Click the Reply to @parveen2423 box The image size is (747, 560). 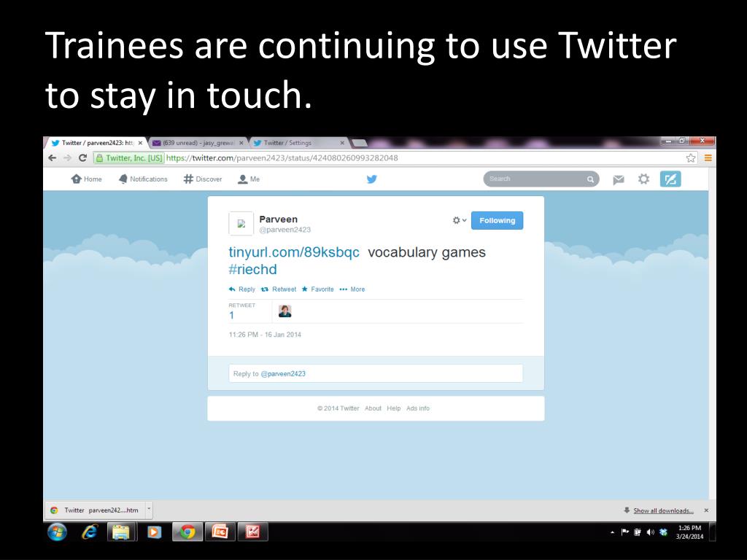coord(376,373)
